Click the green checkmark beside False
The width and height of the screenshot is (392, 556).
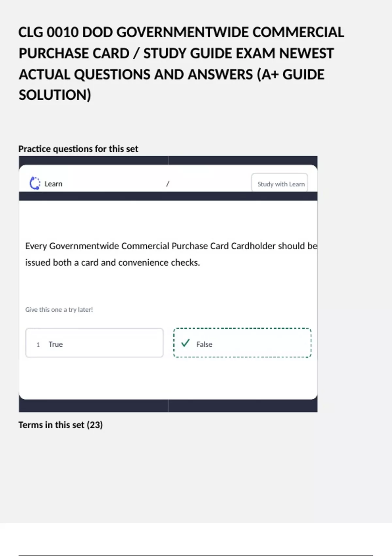point(186,343)
